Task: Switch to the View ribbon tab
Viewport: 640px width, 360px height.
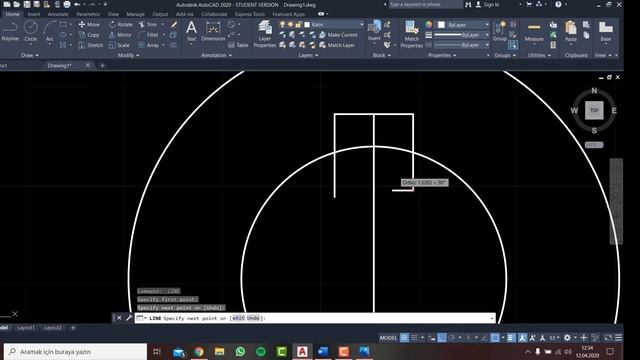Action: click(x=113, y=14)
